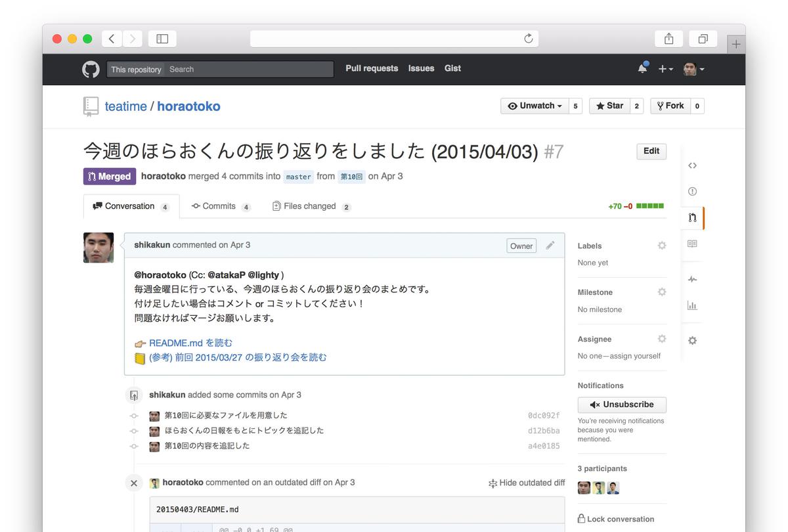Open the Code sidebar icon
This screenshot has height=532, width=788.
coord(692,166)
